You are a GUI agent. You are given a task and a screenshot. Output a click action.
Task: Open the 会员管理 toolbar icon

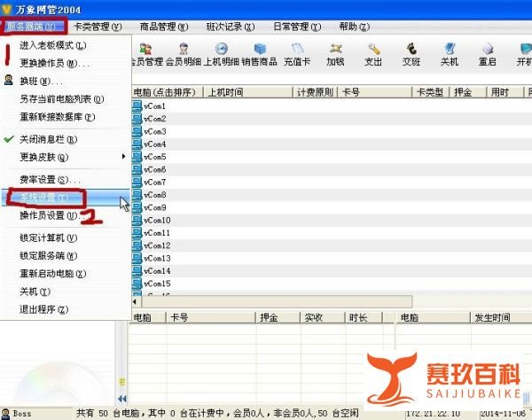(146, 49)
